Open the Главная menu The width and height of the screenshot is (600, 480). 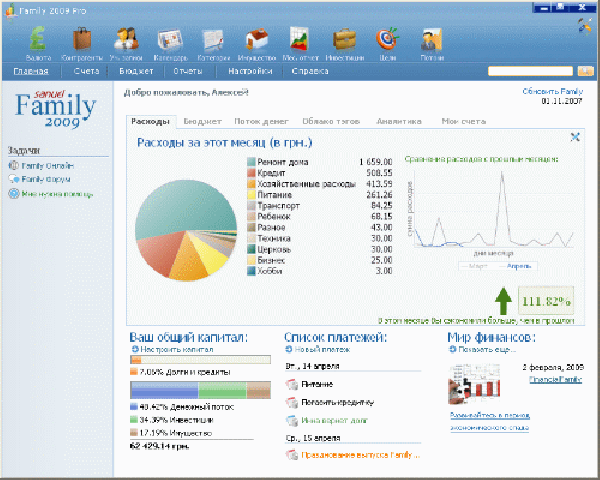click(31, 71)
